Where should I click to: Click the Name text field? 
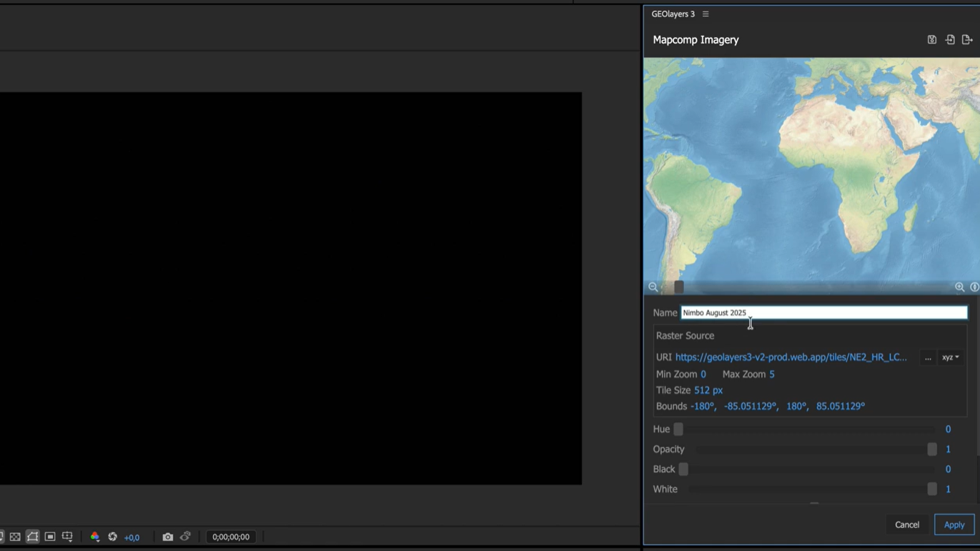tap(823, 313)
